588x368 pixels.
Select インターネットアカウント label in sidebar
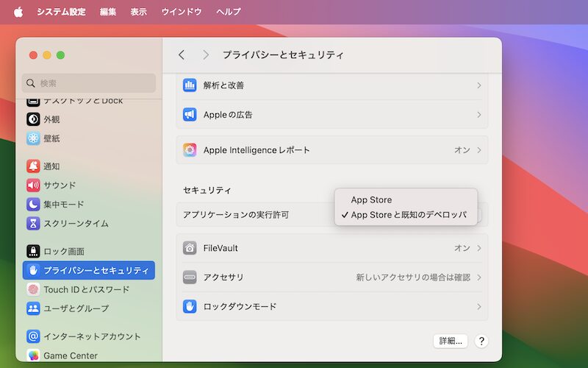(x=93, y=336)
